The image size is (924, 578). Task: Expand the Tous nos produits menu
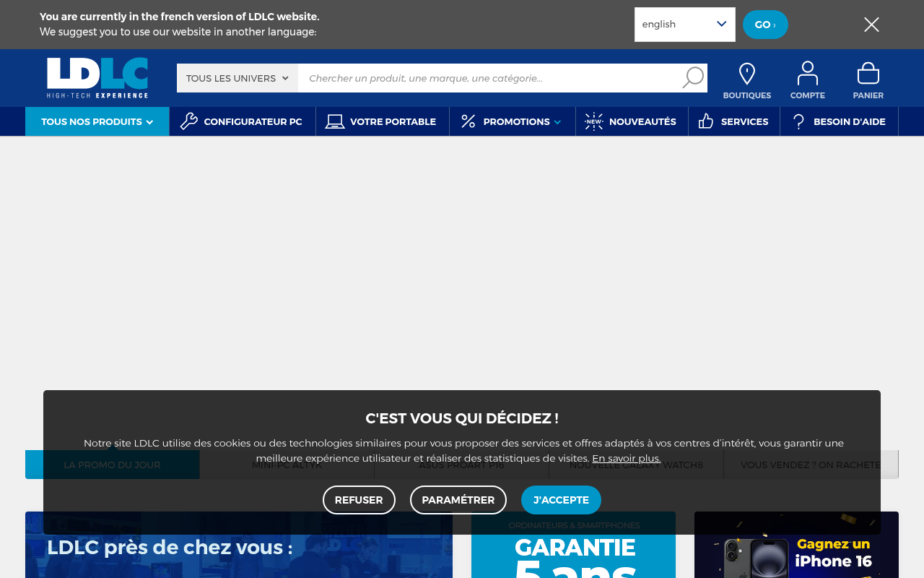[97, 121]
